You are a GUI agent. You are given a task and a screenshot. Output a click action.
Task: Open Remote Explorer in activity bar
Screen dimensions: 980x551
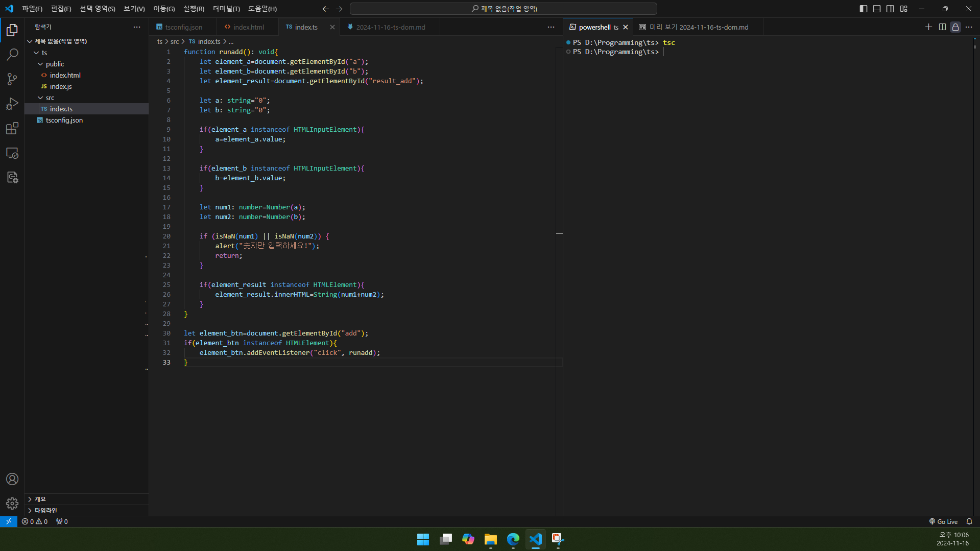12,153
